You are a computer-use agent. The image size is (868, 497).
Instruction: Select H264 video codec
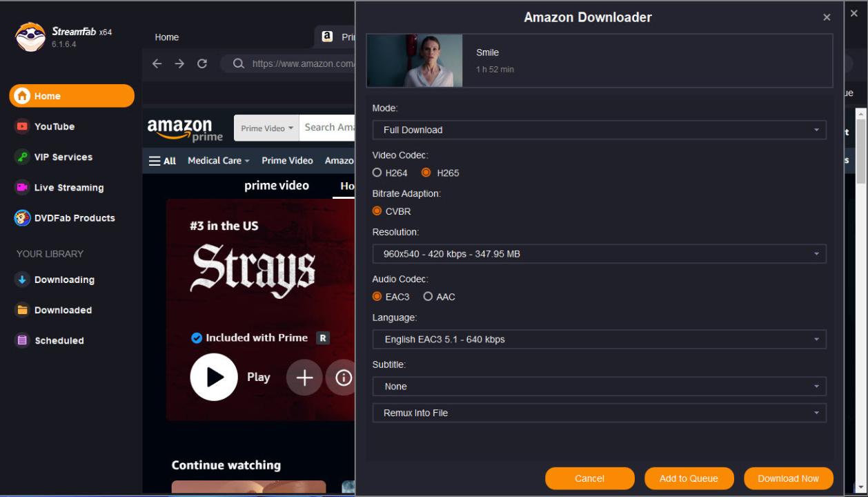pyautogui.click(x=390, y=173)
